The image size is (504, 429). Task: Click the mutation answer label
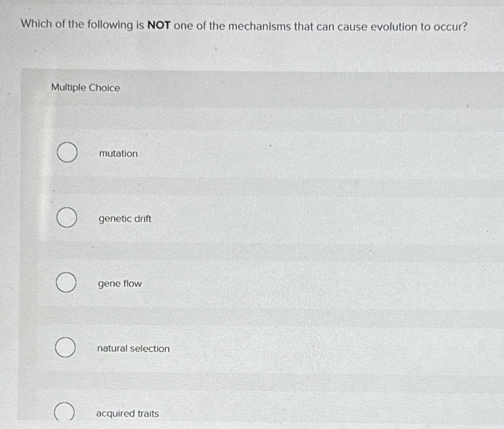pos(117,154)
